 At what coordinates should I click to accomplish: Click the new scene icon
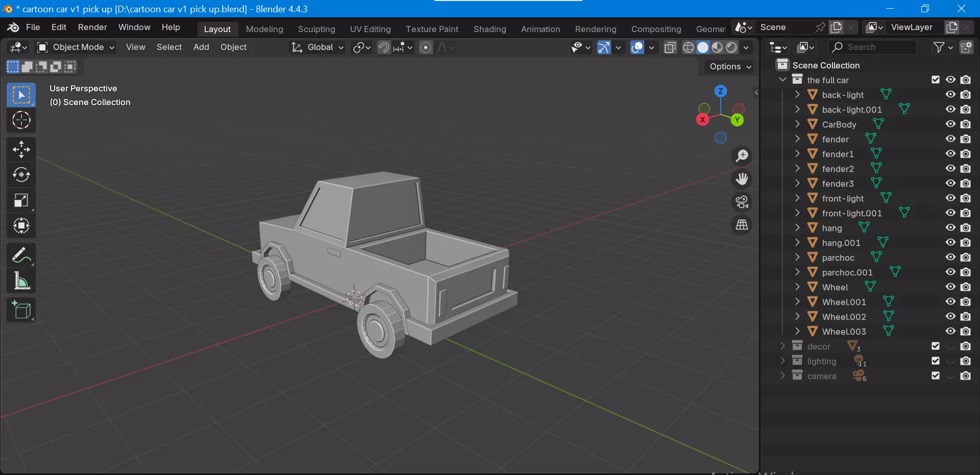(836, 27)
